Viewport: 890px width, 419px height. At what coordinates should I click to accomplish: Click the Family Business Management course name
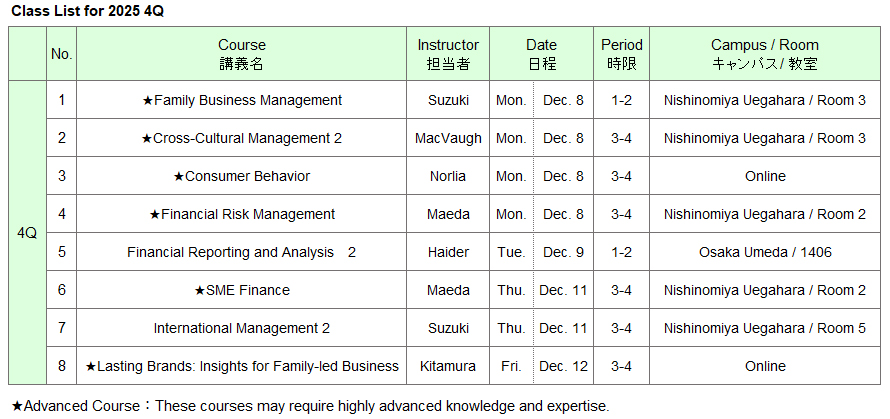click(242, 100)
